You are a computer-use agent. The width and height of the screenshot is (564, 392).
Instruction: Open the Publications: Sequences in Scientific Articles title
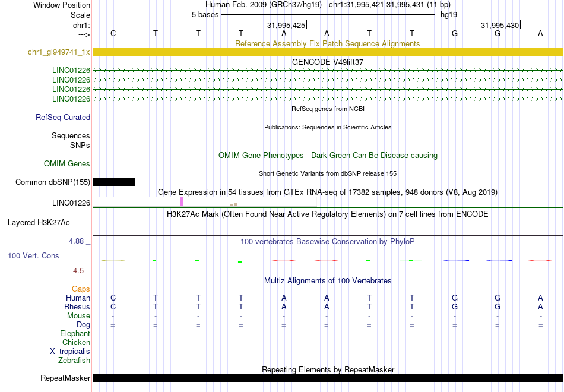tap(328, 127)
